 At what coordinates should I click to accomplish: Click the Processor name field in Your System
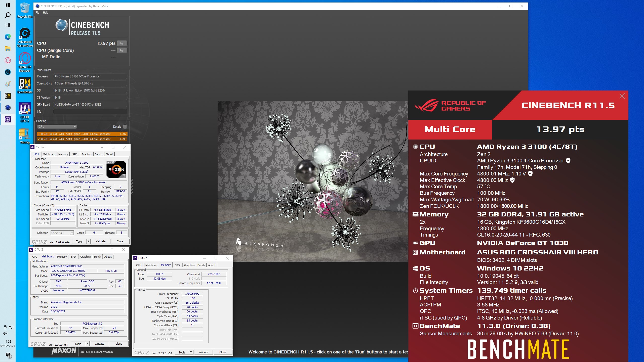point(90,76)
